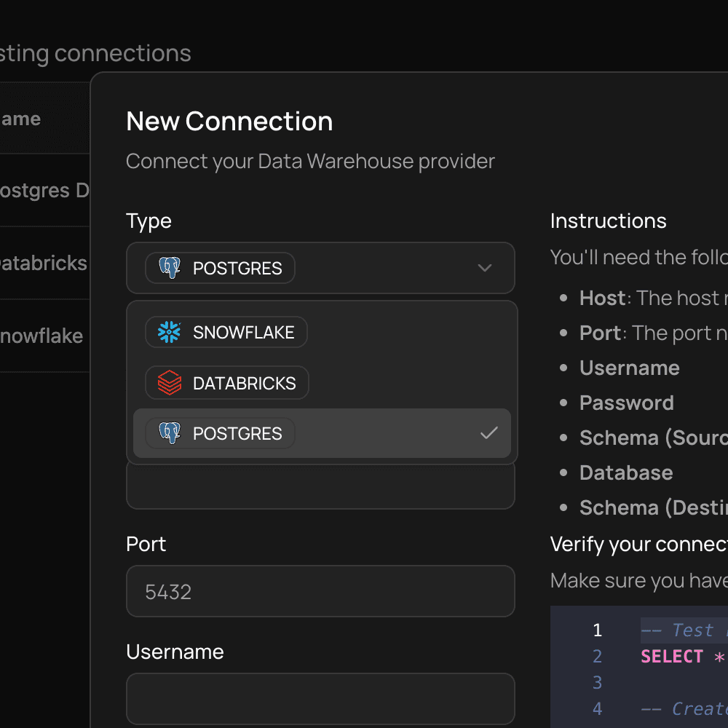Click line number 2 in the SQL snippet
The width and height of the screenshot is (728, 728).
pos(597,656)
